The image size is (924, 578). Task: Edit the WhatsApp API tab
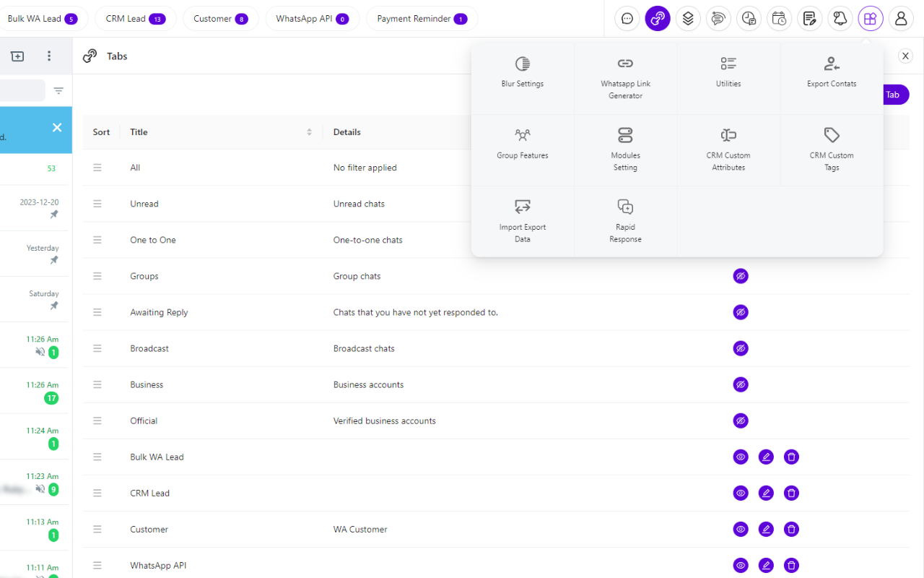point(767,565)
